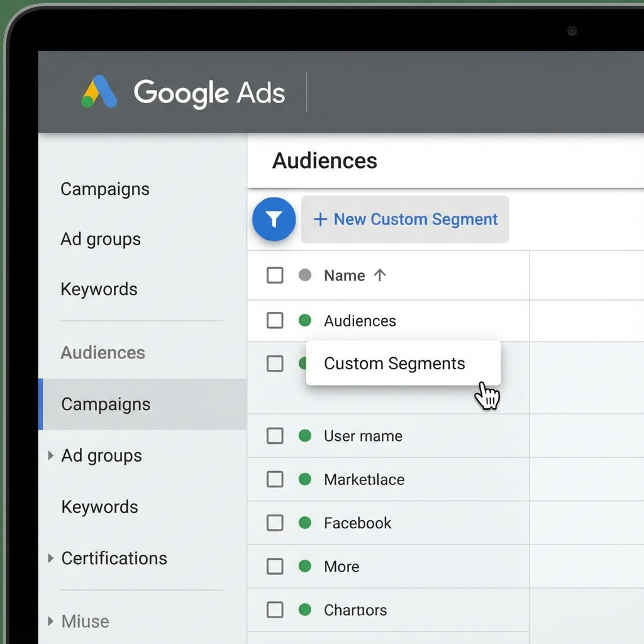Click the New Custom Segment button
This screenshot has width=644, height=644.
(x=406, y=219)
